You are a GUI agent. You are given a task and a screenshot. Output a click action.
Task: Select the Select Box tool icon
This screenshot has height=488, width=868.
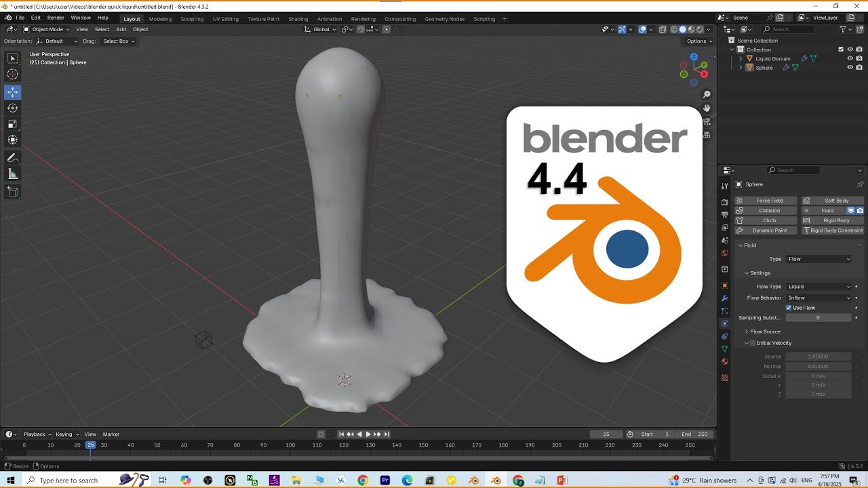(13, 59)
